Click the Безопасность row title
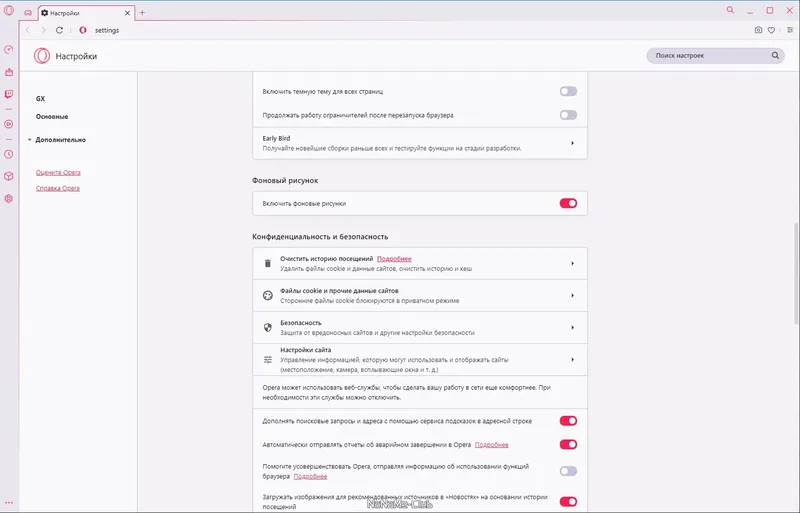This screenshot has width=800, height=513. point(301,323)
